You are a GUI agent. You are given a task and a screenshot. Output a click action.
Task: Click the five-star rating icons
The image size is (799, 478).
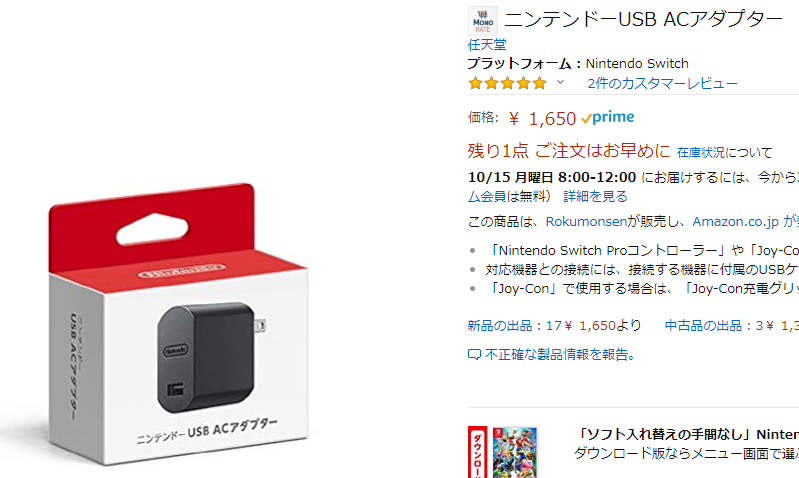508,83
